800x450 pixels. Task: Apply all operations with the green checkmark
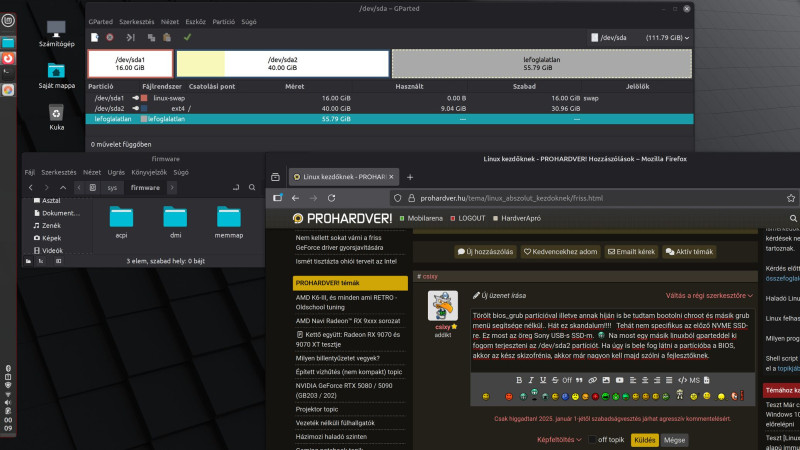click(187, 37)
